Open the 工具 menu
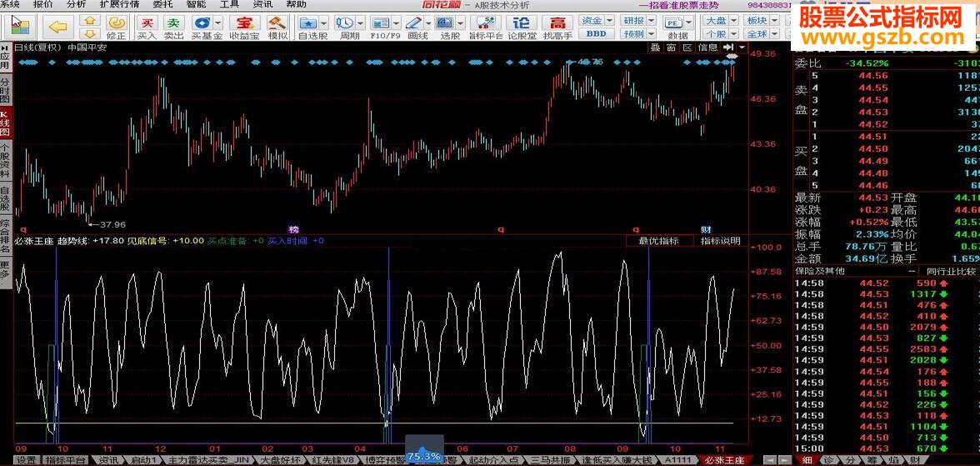980x466 pixels. (229, 4)
